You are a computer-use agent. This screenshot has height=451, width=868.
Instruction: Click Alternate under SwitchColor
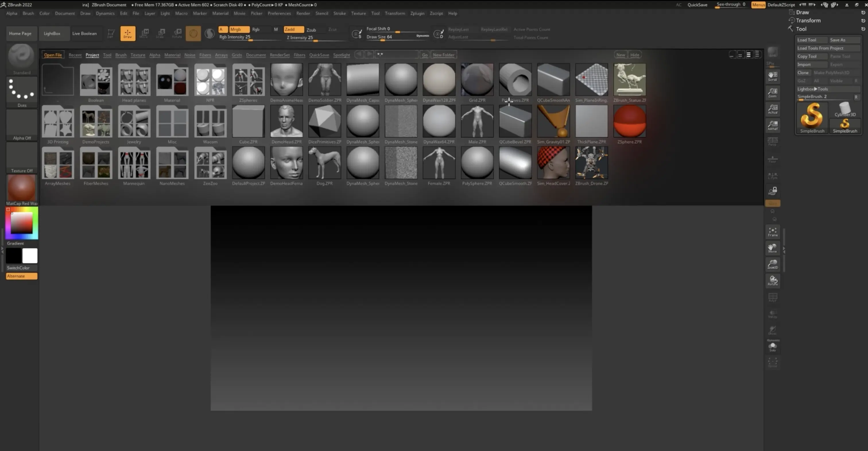point(21,276)
